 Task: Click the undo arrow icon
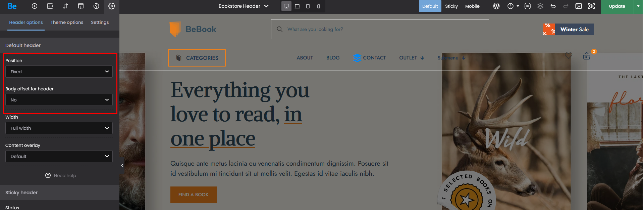pos(553,6)
